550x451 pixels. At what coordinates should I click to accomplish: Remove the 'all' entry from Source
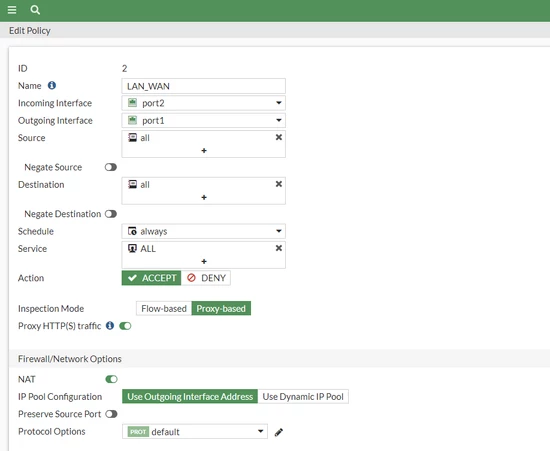[279, 137]
